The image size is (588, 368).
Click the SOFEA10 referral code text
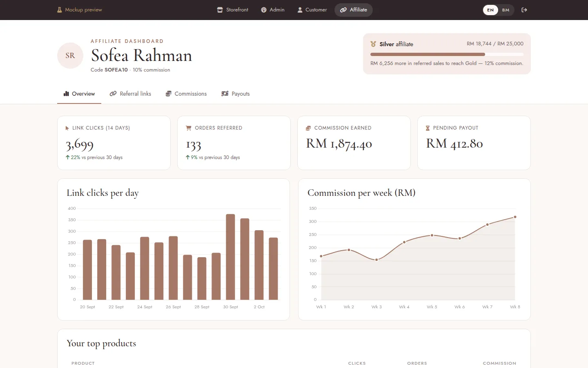point(116,70)
